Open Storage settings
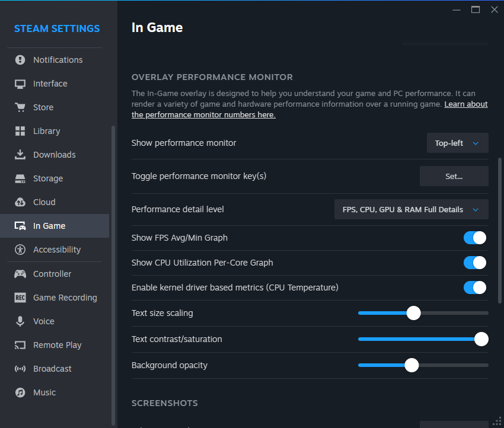This screenshot has height=428, width=504. click(x=55, y=178)
